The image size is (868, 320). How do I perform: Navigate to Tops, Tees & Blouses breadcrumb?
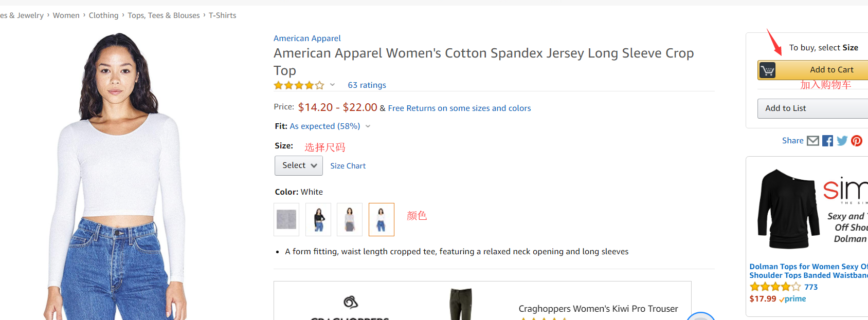point(164,15)
